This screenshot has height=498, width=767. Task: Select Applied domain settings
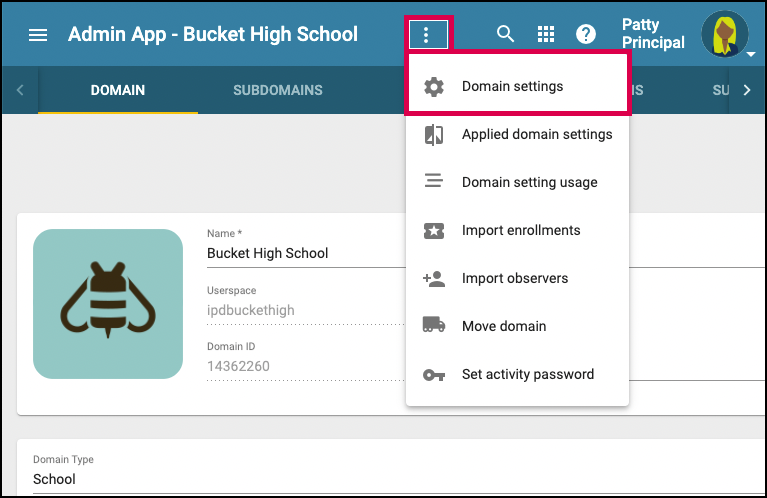pos(517,134)
